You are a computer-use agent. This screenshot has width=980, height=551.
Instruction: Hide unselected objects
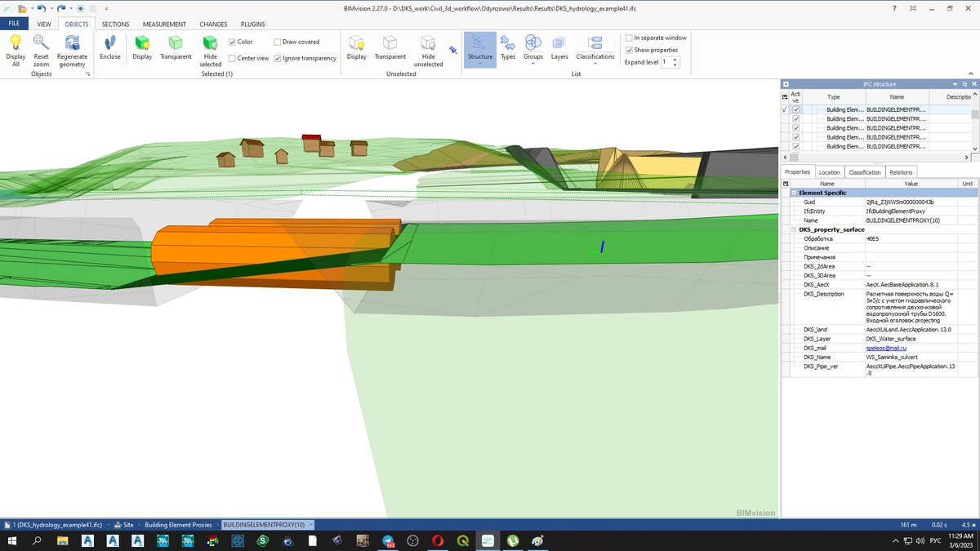coord(429,51)
